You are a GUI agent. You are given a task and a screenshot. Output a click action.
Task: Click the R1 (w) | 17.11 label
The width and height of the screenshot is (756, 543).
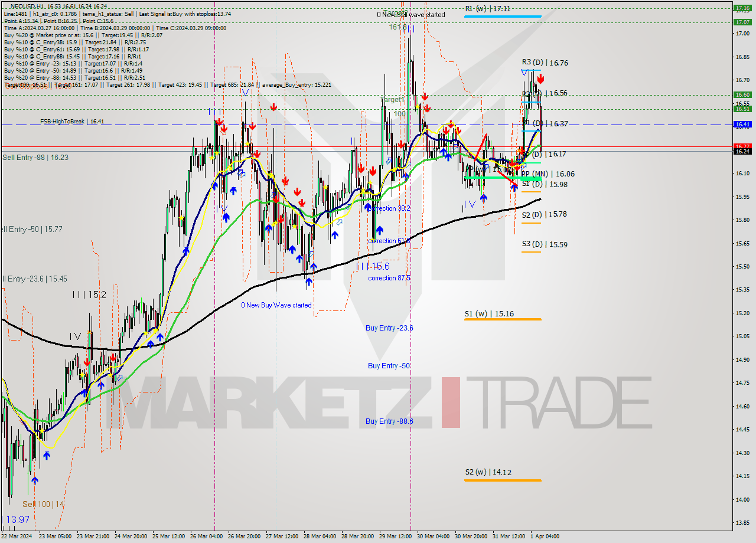(487, 9)
